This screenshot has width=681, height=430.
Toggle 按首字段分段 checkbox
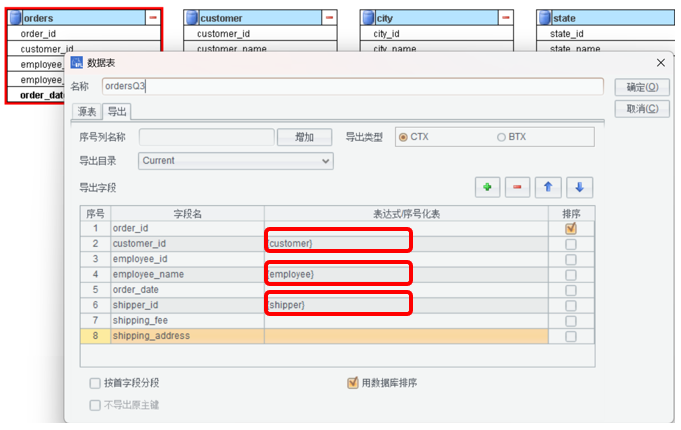95,383
